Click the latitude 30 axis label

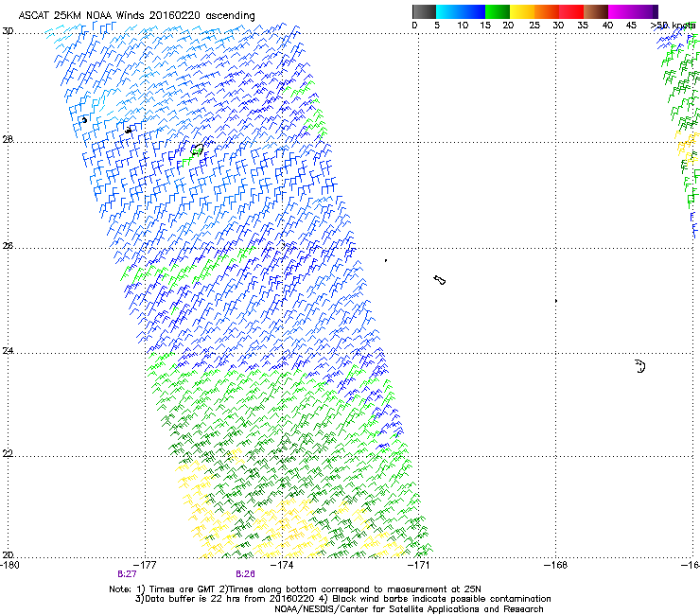[8, 31]
